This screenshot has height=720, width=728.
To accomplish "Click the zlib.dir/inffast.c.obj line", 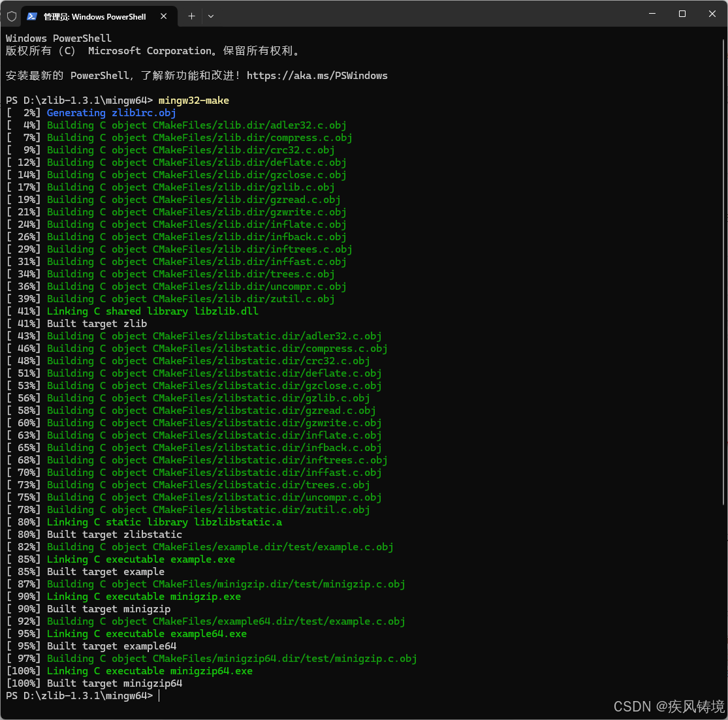I will (176, 262).
